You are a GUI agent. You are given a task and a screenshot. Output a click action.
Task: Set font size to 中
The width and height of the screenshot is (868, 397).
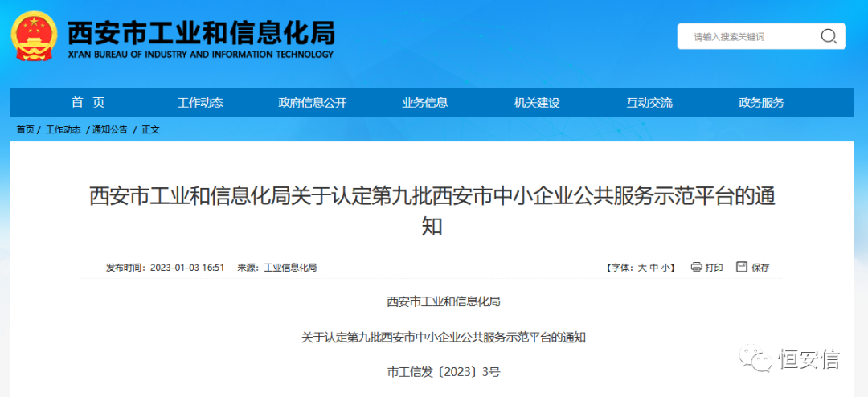pyautogui.click(x=654, y=268)
